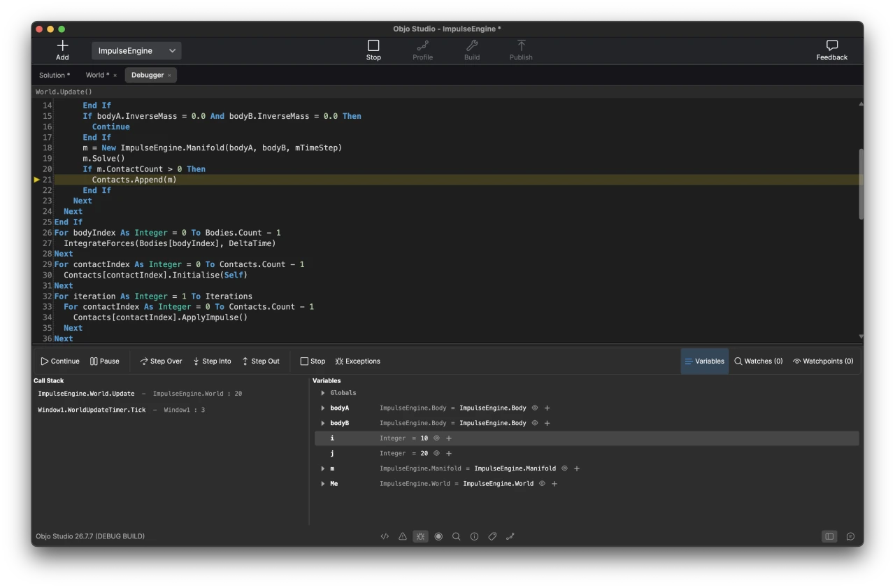Add a watch for bodyB using its plus icon
This screenshot has height=588, width=895.
[547, 424]
